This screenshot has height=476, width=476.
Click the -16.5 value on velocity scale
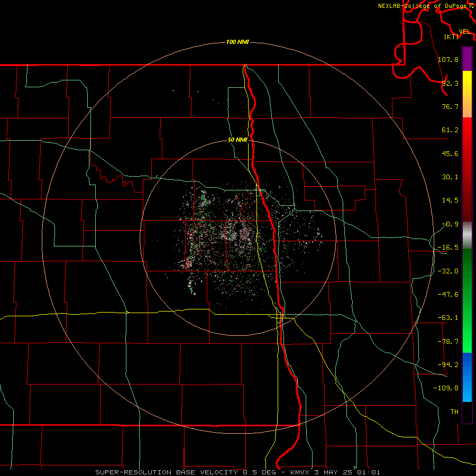click(x=448, y=248)
